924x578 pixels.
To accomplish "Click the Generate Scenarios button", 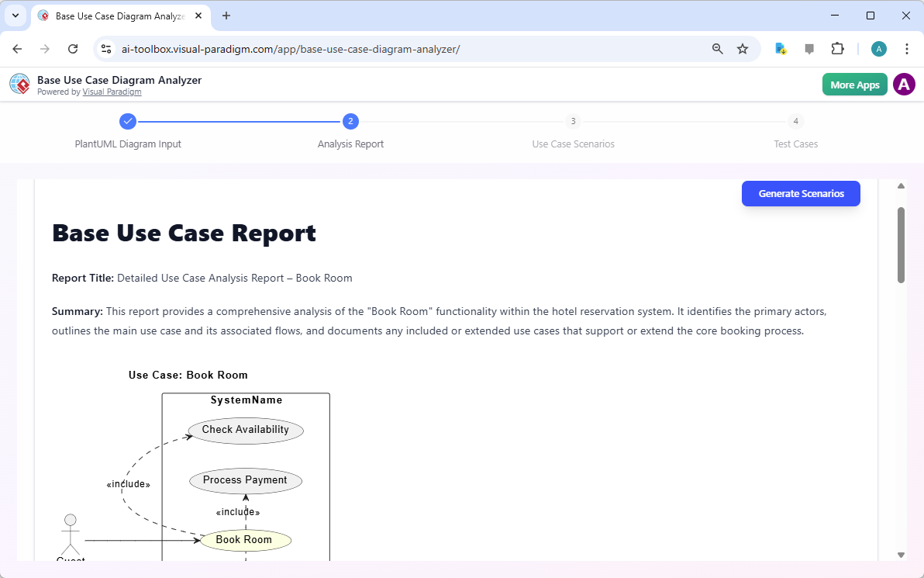I will [801, 193].
